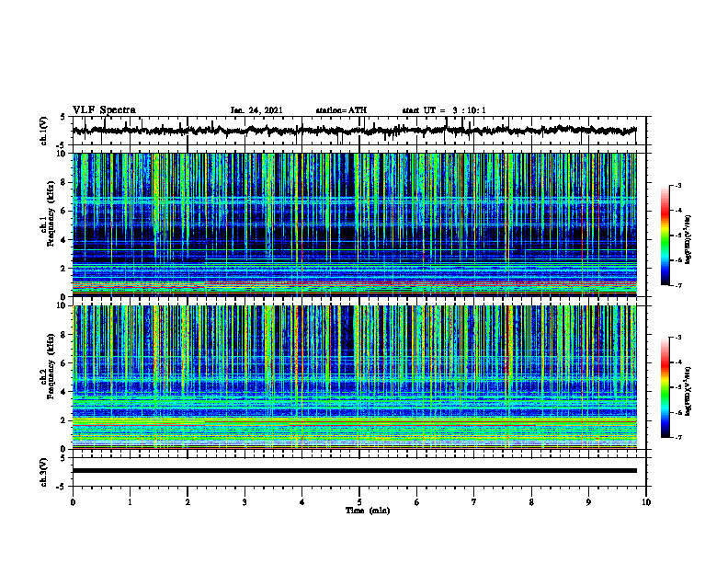Click the "-7" label on ch.2 color bar
This screenshot has height=563, width=728.
pyautogui.click(x=678, y=437)
